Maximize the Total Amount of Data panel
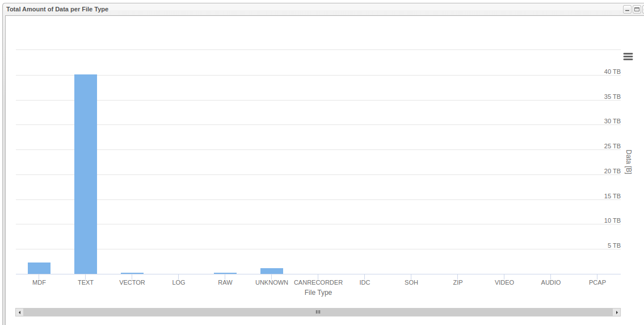644x325 pixels. 636,10
